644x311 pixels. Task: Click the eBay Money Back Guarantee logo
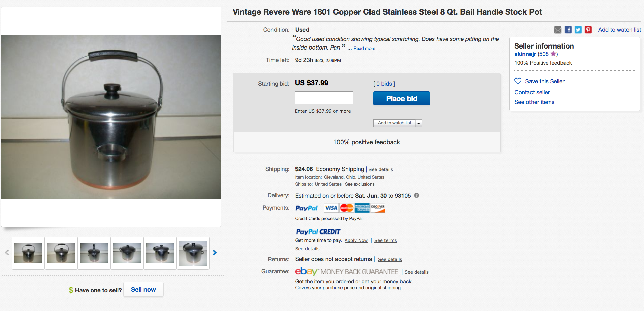[x=346, y=271]
